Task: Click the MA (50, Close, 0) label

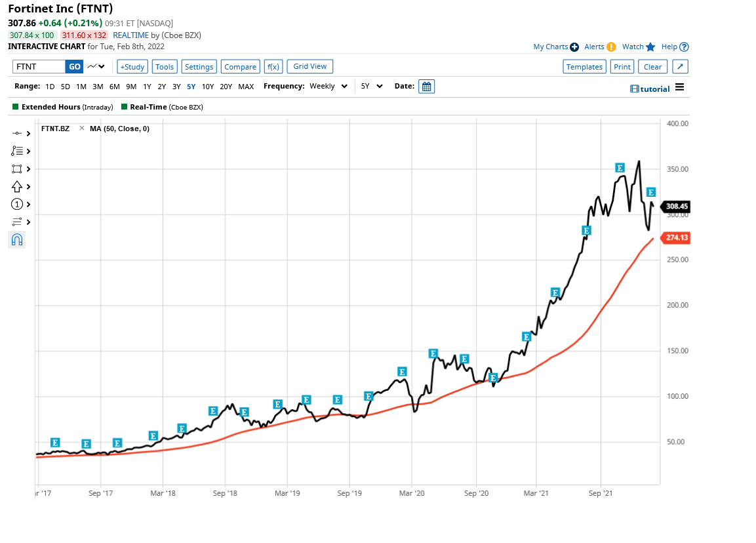Action: coord(119,129)
